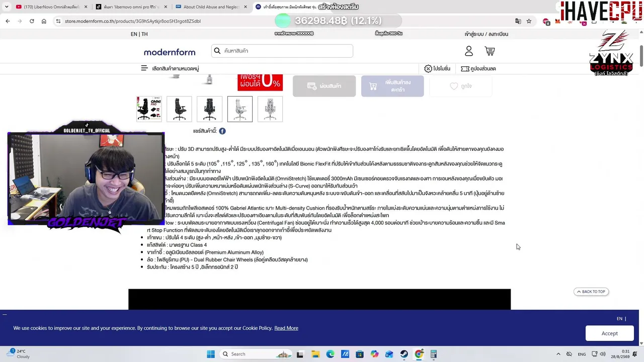
Task: Switch to Chrome in the taskbar
Action: coord(419,354)
